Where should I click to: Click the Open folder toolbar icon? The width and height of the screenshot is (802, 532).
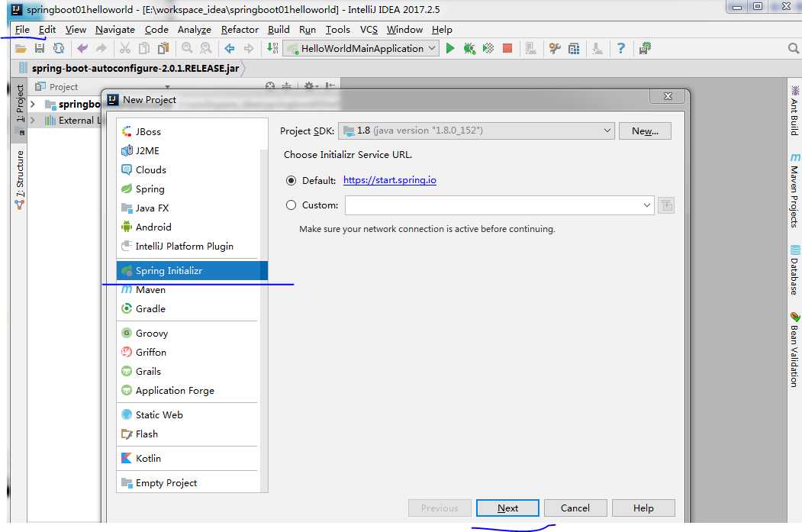point(21,49)
